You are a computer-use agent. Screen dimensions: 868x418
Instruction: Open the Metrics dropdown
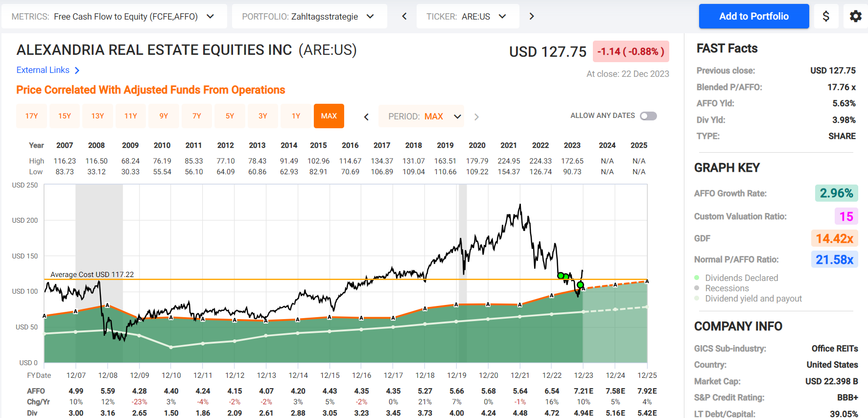[x=115, y=16]
